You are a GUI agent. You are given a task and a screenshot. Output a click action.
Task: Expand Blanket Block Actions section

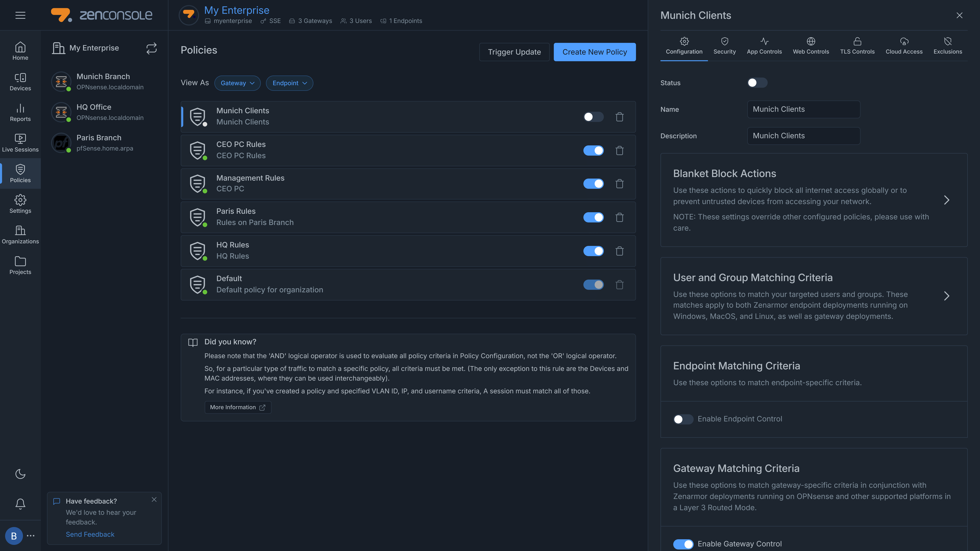(947, 200)
